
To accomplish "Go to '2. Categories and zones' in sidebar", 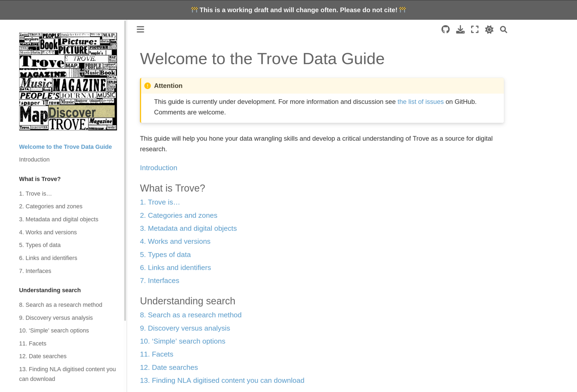I will (51, 206).
